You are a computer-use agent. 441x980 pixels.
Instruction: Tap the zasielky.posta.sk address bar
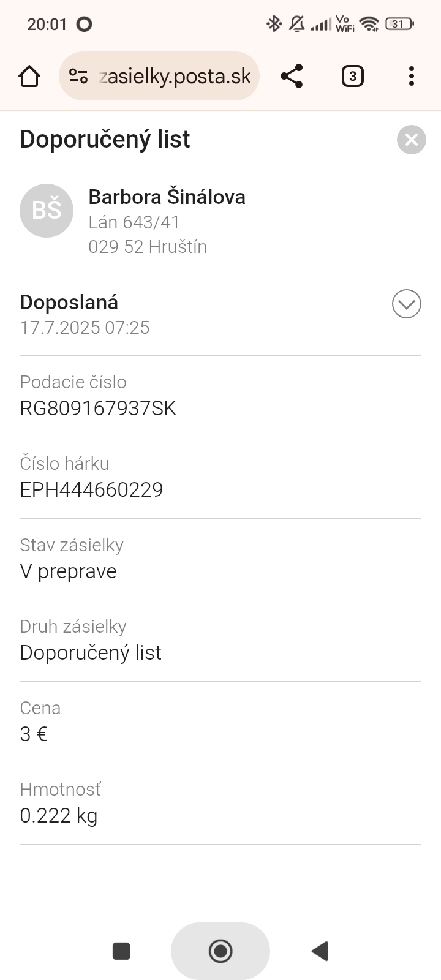point(175,77)
